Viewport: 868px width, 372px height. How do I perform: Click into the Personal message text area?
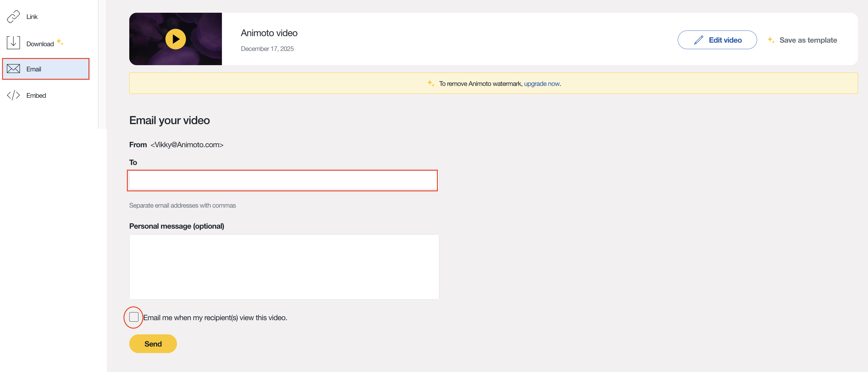pos(284,267)
